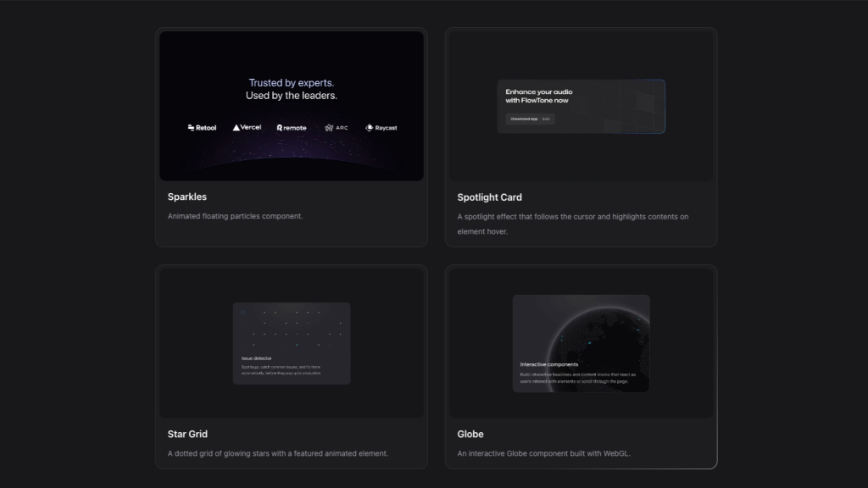This screenshot has width=868, height=488.
Task: Open the Globe component title link
Action: [x=471, y=434]
